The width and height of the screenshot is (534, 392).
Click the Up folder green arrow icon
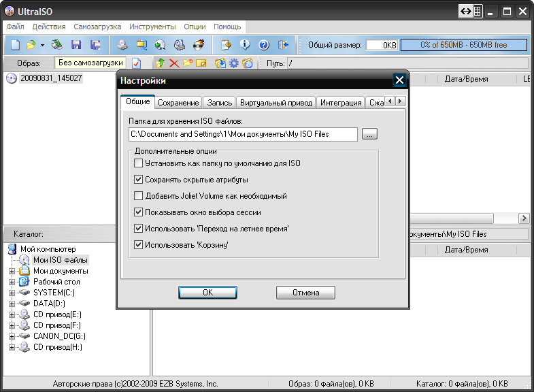click(x=160, y=63)
